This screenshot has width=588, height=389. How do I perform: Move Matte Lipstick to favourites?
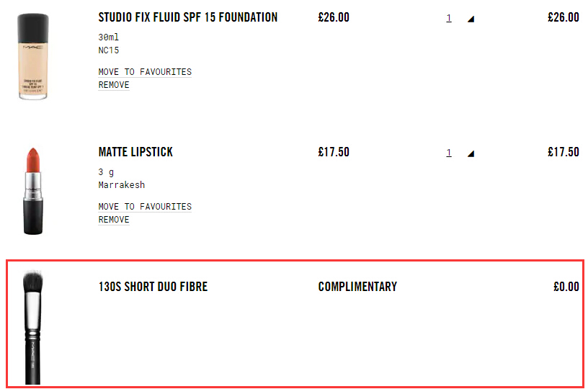[x=145, y=207]
